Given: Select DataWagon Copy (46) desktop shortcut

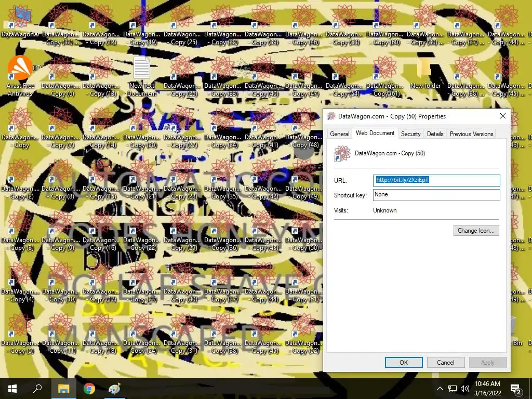Looking at the screenshot, I should point(304,25).
